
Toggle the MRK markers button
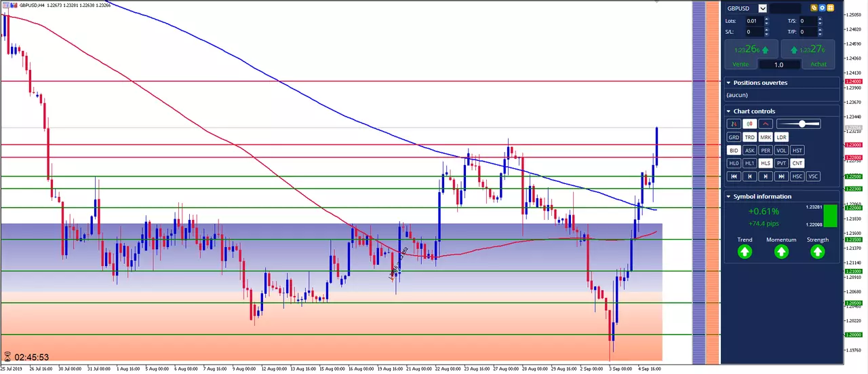pyautogui.click(x=766, y=137)
